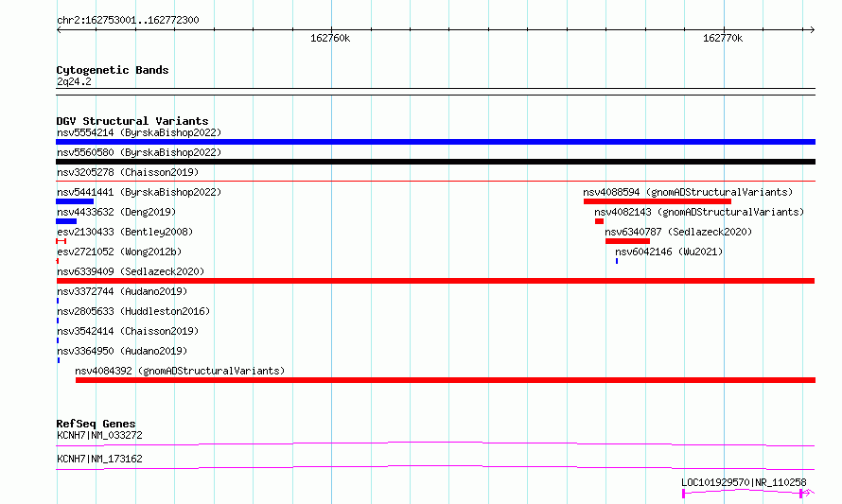The image size is (842, 504).
Task: Click the LOC101929570|NR_110258 gene label
Action: tap(744, 482)
